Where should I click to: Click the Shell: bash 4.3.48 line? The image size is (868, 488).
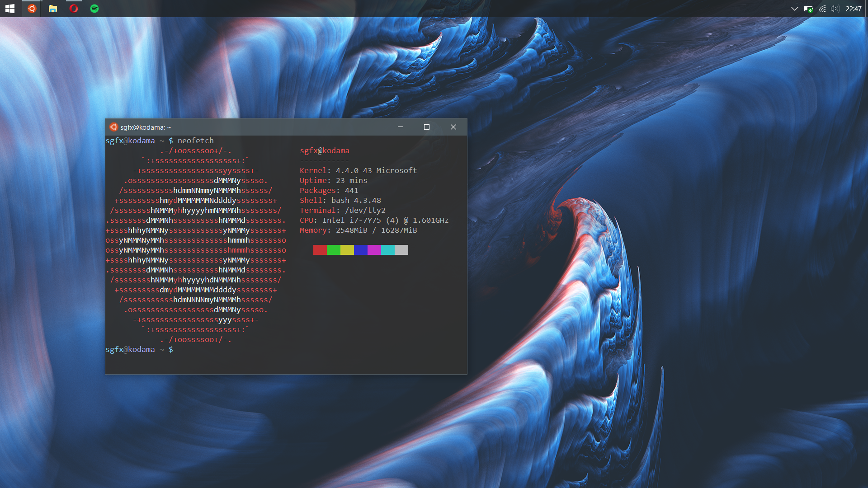tap(340, 200)
